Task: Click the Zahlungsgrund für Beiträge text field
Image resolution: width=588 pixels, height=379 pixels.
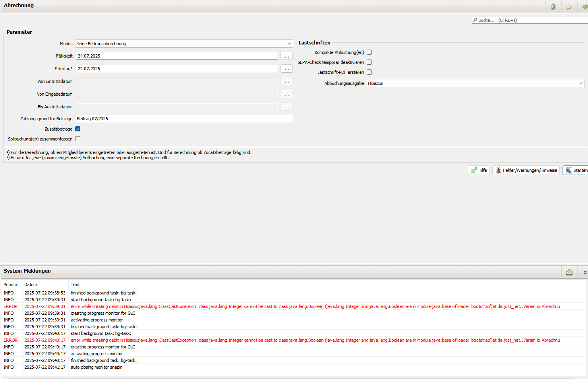Action: [x=184, y=119]
